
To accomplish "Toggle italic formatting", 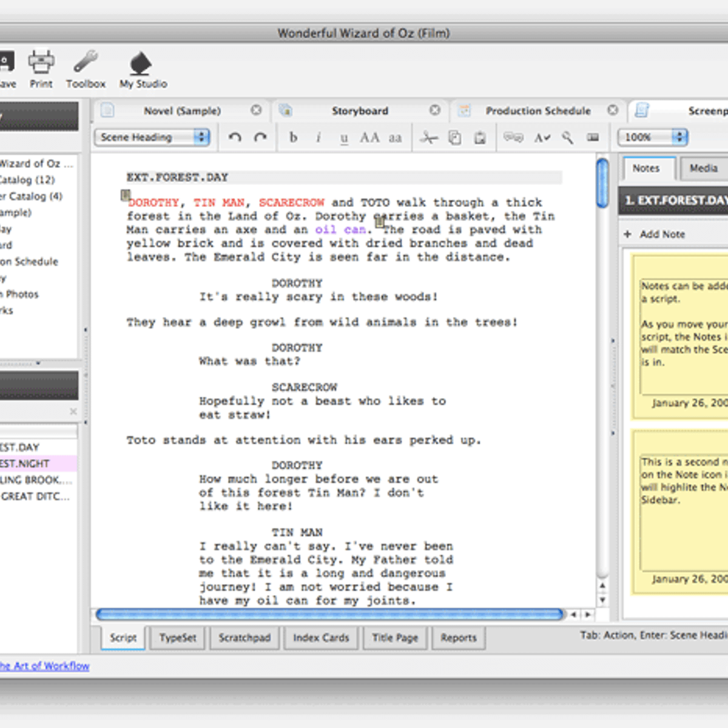I will tap(318, 138).
